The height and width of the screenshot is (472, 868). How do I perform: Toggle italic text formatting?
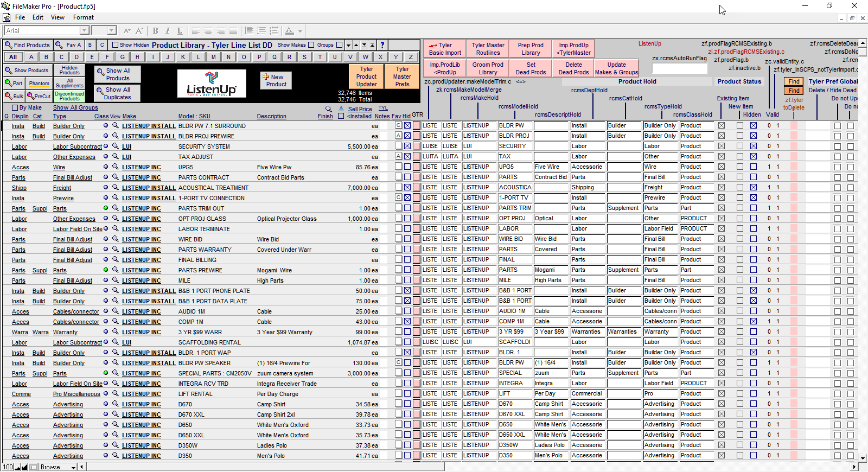click(x=168, y=31)
